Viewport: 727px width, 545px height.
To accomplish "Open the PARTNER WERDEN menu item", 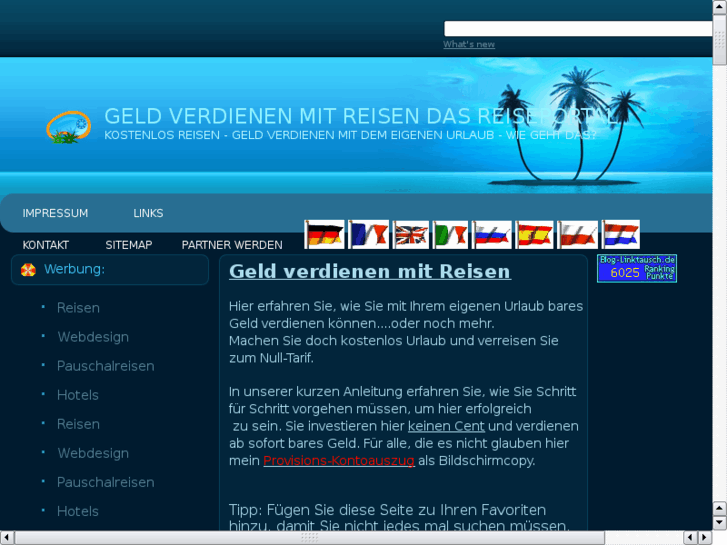I will point(232,245).
